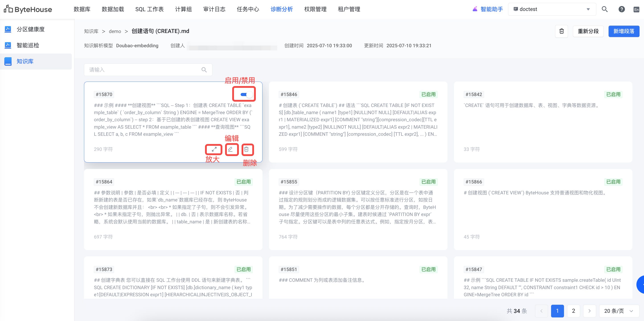Navigate to demo breadcrumb link

115,31
